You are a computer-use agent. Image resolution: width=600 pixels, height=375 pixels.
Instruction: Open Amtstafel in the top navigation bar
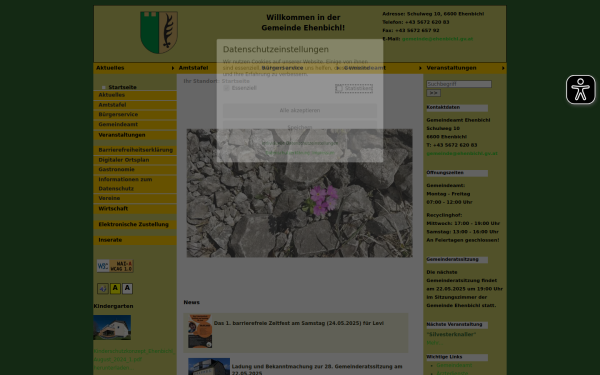[x=194, y=68]
